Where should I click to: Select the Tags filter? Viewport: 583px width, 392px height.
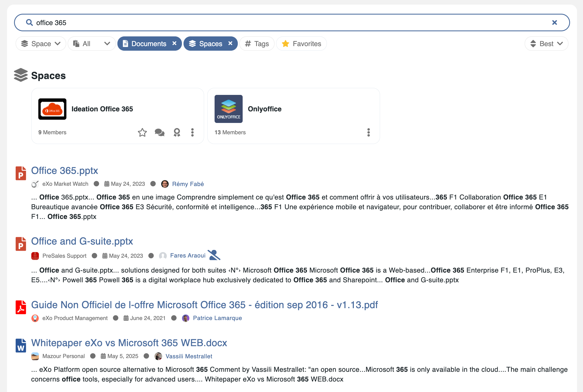[257, 44]
